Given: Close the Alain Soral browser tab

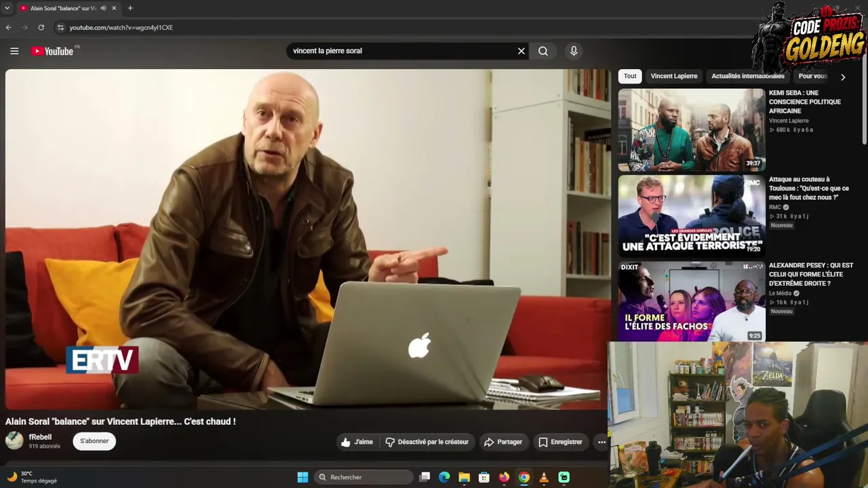Looking at the screenshot, I should 114,8.
